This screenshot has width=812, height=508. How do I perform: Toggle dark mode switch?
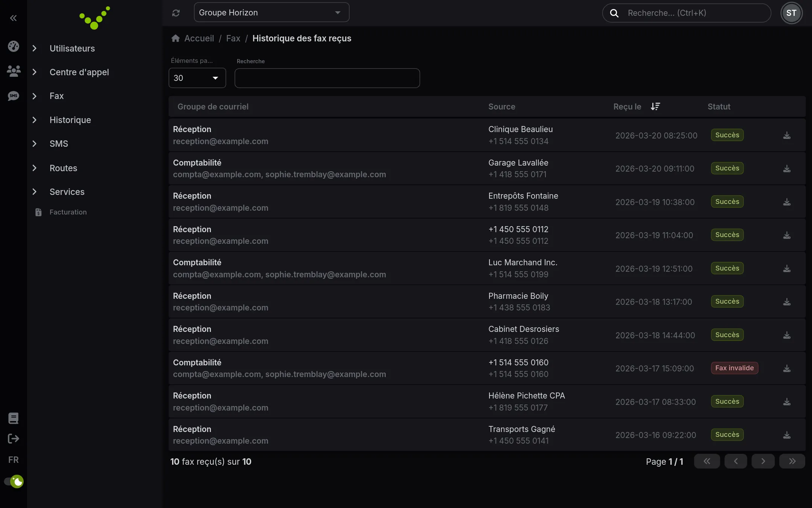(14, 481)
